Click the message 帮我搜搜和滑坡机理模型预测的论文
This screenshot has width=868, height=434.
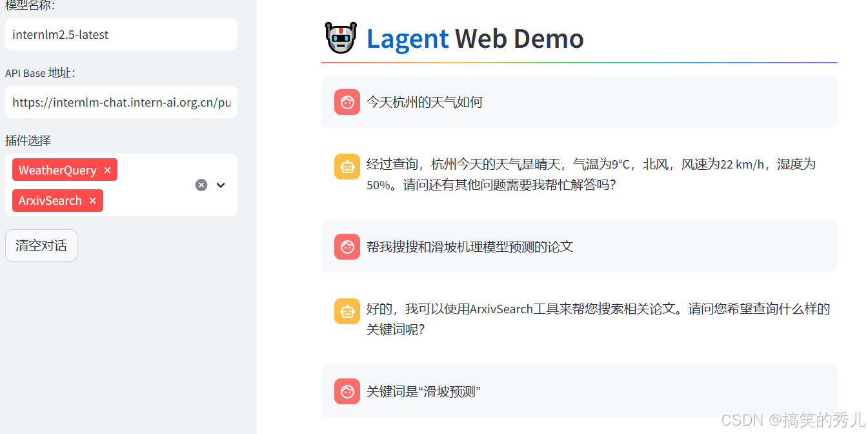coord(470,247)
